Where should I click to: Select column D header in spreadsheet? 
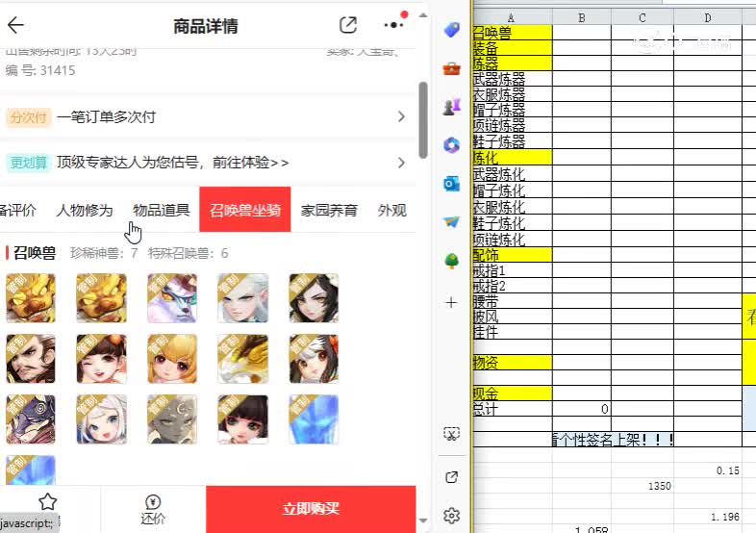(708, 18)
